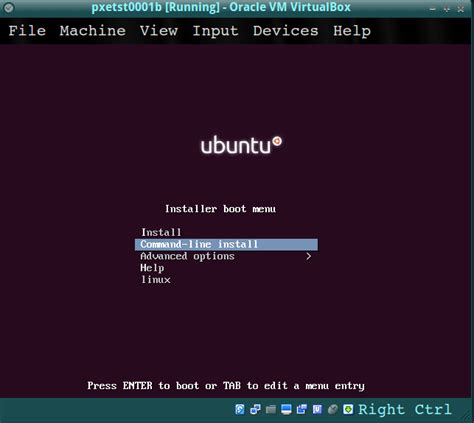This screenshot has width=474, height=423.
Task: Open the window menu icon in the title bar
Action: pyautogui.click(x=9, y=8)
